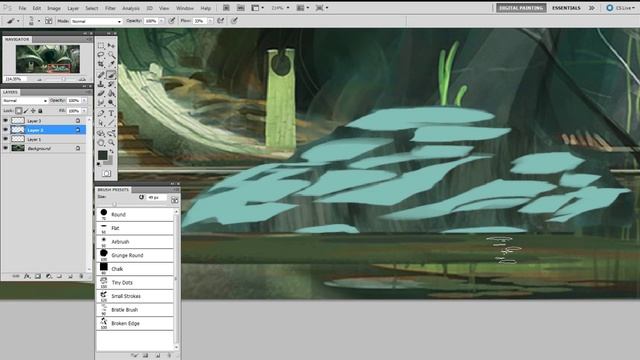This screenshot has height=360, width=640.
Task: Toggle lock transparent pixels
Action: [x=19, y=111]
